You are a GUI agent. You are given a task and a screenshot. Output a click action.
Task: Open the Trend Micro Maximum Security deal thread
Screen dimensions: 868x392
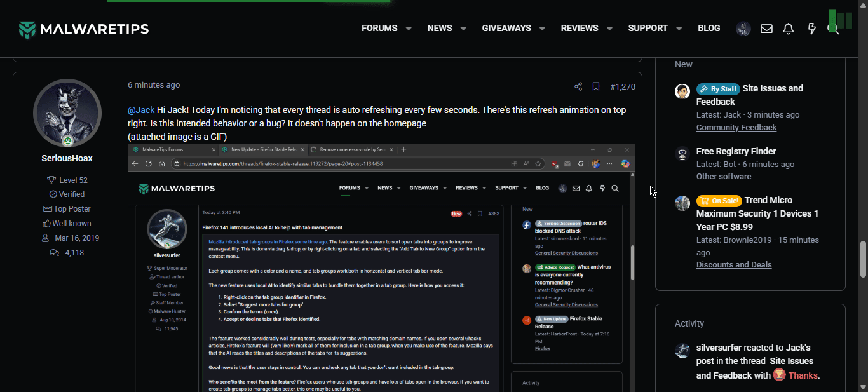[x=757, y=213]
